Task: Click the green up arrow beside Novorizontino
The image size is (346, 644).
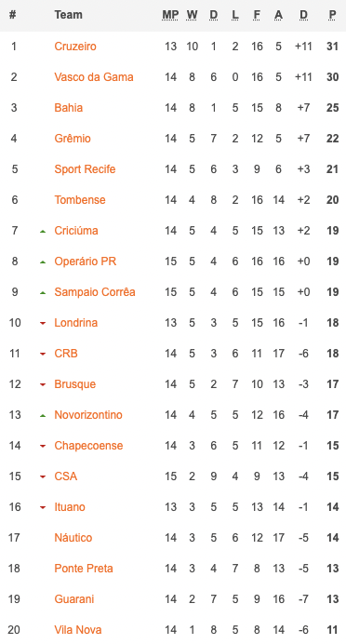Action: pyautogui.click(x=42, y=416)
